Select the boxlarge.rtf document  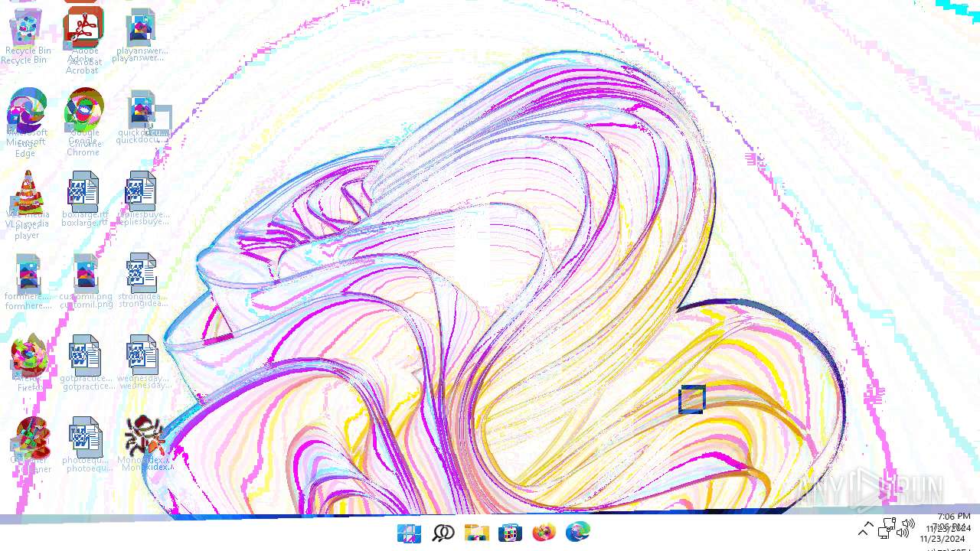pyautogui.click(x=84, y=199)
